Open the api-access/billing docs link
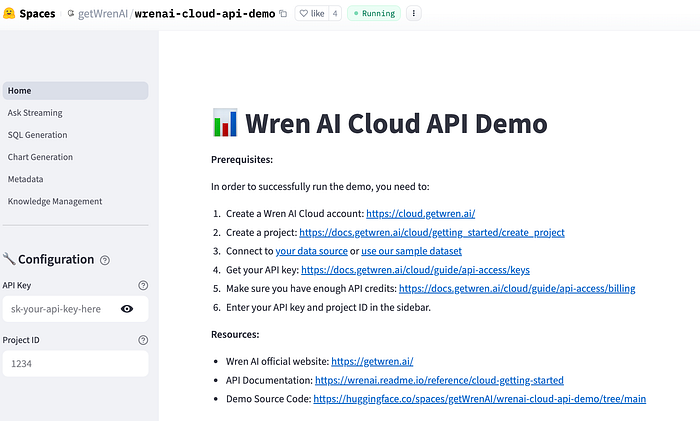 pos(517,289)
